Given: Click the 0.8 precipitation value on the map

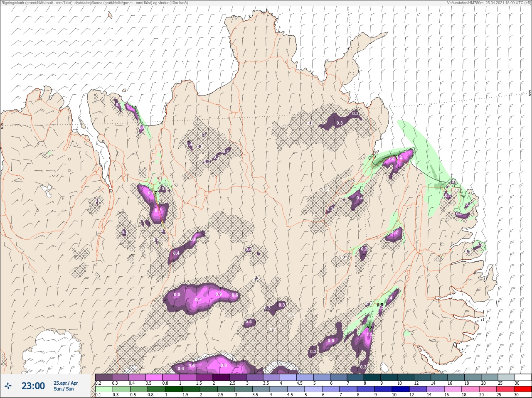Looking at the screenshot, I should tap(224, 365).
